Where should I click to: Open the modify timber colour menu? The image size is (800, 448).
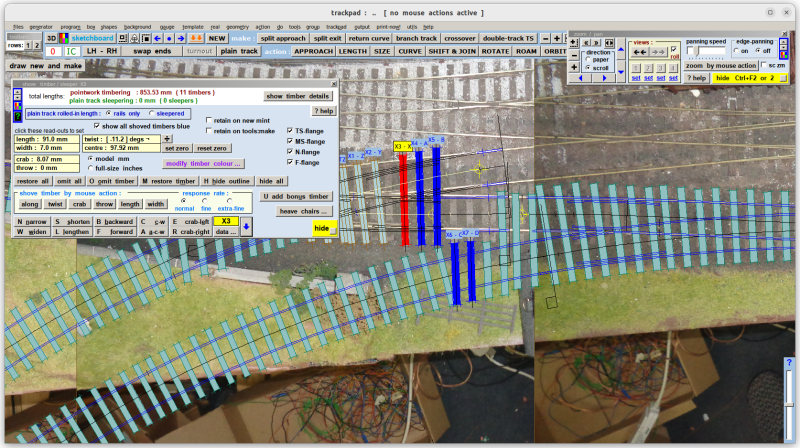click(203, 164)
